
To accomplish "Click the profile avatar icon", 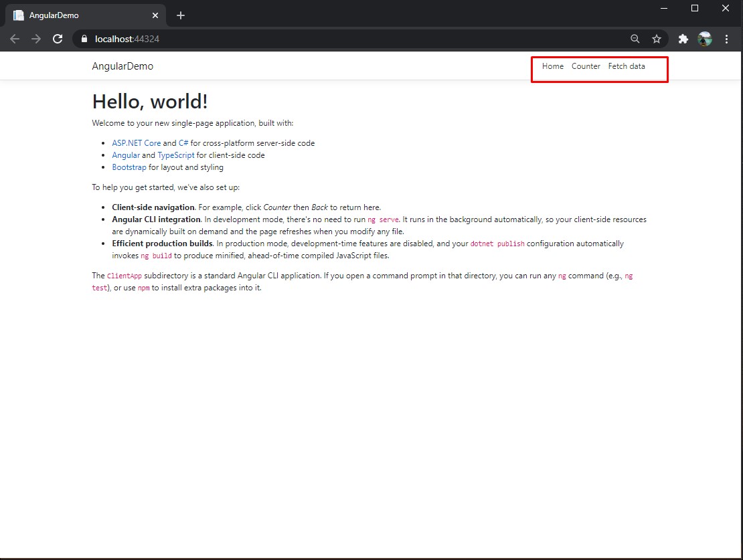I will tap(705, 39).
